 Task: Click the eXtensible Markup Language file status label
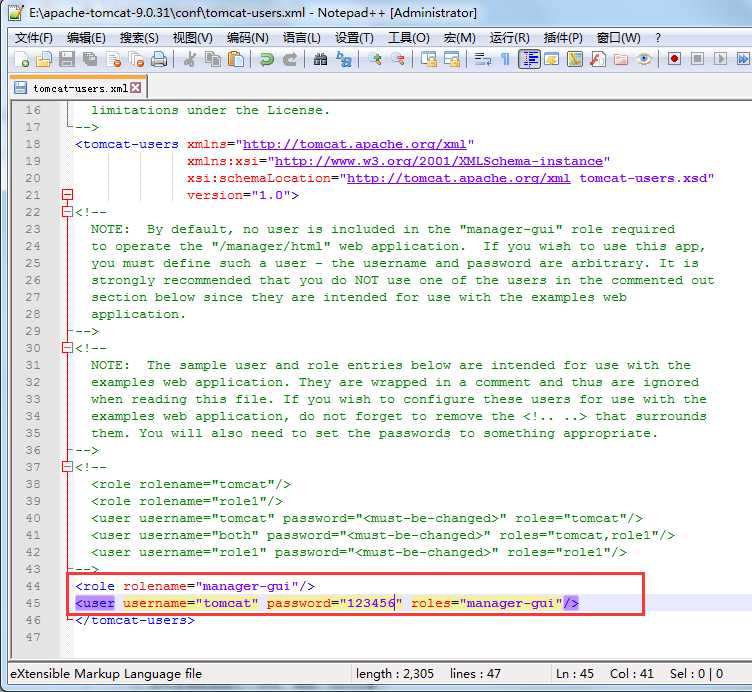pos(106,674)
